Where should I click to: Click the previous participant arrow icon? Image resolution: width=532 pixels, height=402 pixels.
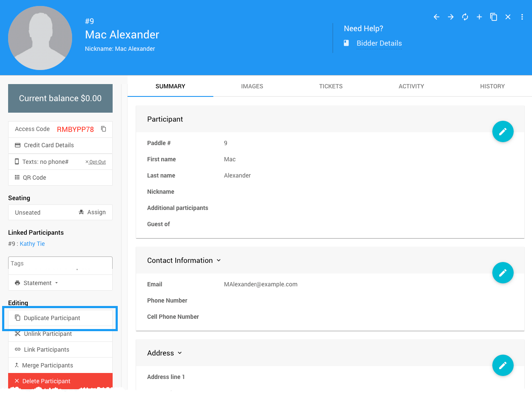(x=436, y=17)
